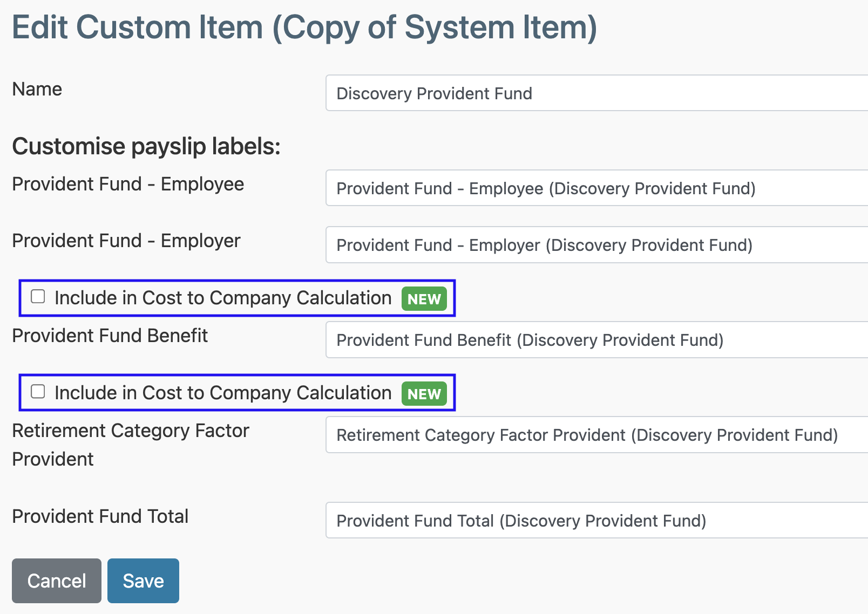Click the lower green NEW badge
The height and width of the screenshot is (614, 868).
(x=424, y=394)
